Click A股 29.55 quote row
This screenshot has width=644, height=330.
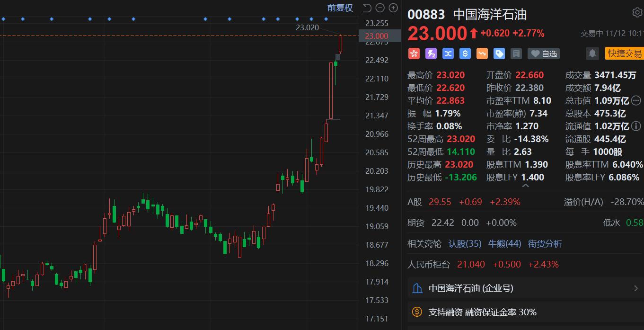pos(464,202)
